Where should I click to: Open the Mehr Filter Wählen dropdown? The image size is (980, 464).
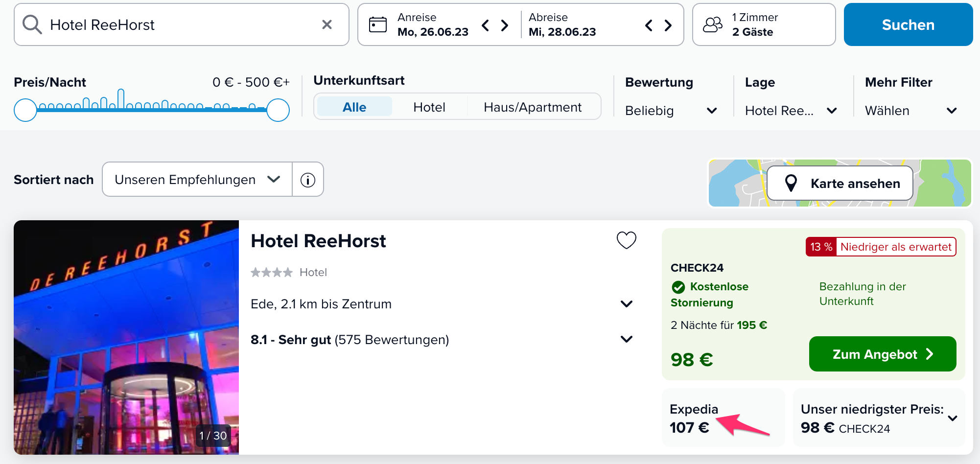coord(911,111)
